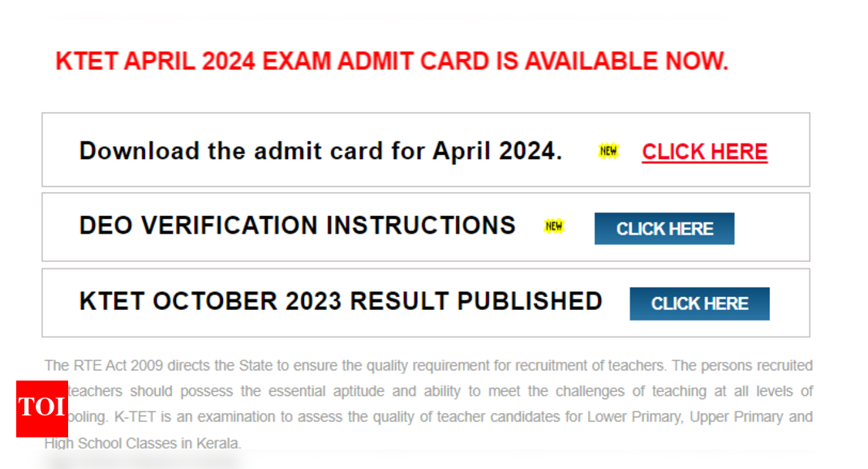Click the NEW starburst icon next to DEO instructions
This screenshot has width=868, height=469.
(x=556, y=226)
